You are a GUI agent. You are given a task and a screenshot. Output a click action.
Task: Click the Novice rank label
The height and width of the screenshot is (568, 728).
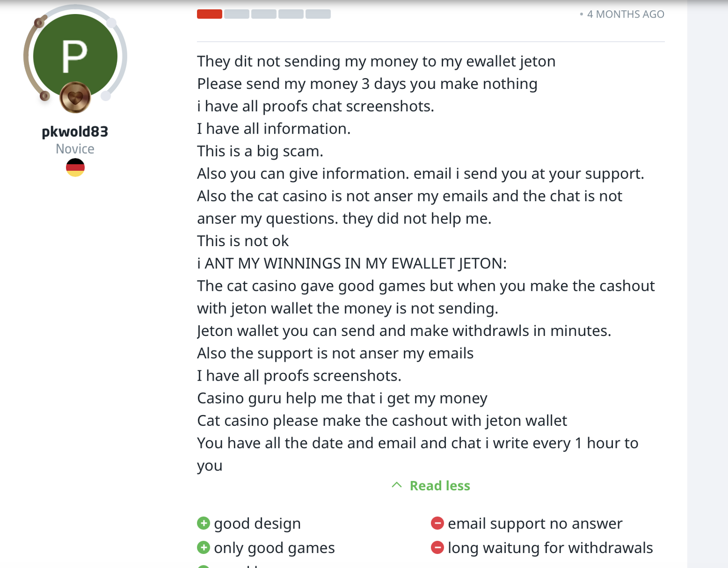pyautogui.click(x=75, y=149)
